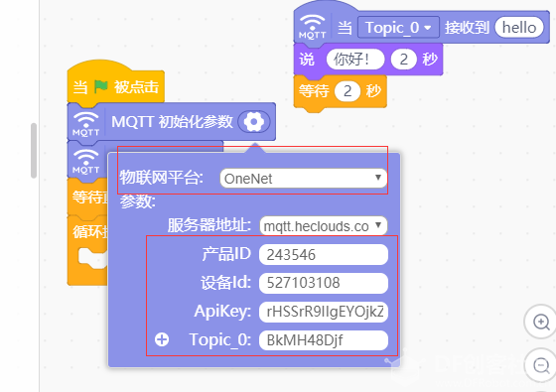Expand the OneNet platform dropdown
556x392 pixels.
[304, 179]
